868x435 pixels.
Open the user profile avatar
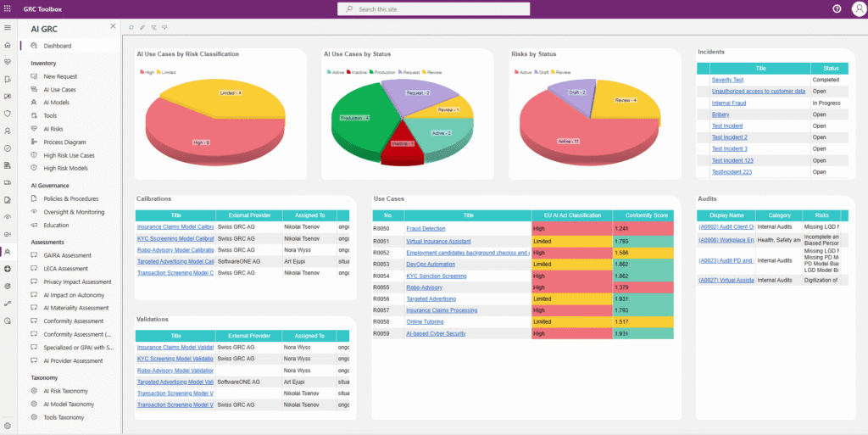click(x=859, y=8)
